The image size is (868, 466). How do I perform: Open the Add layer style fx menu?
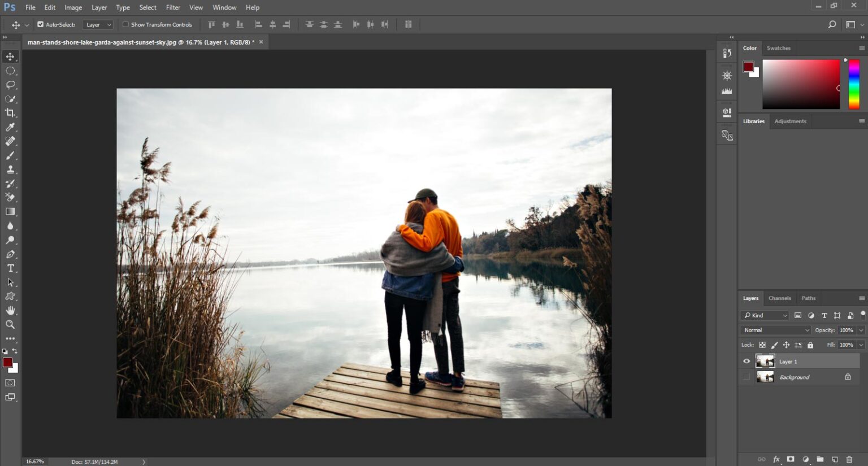pos(776,459)
